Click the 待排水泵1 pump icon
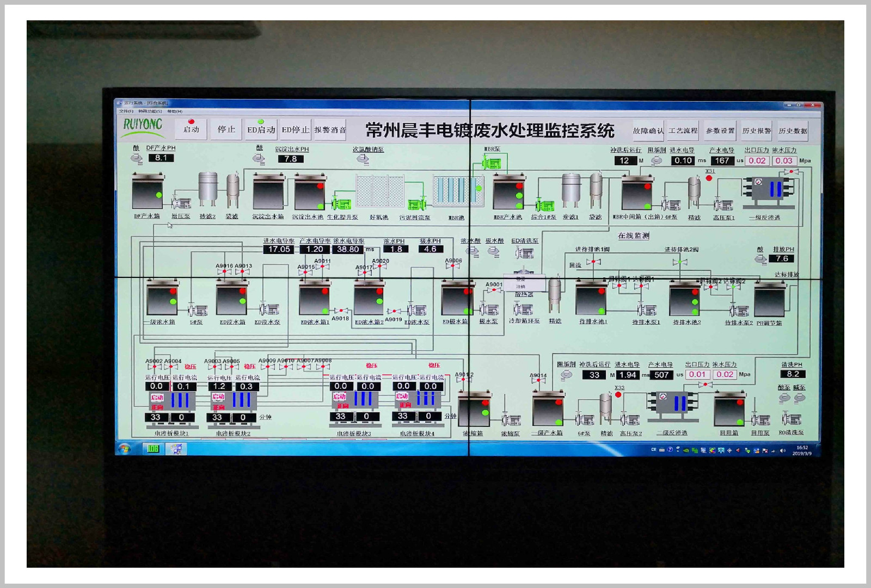The height and width of the screenshot is (588, 871). pos(647,310)
